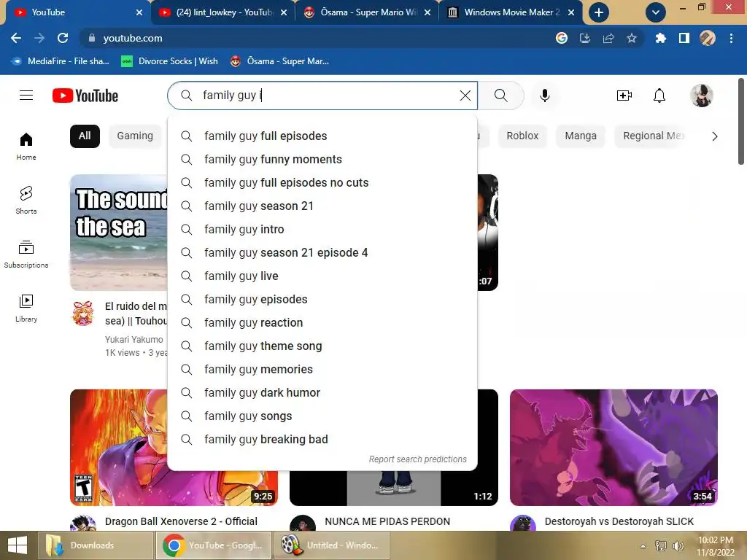The height and width of the screenshot is (560, 747).
Task: Click Report search predictions link
Action: pyautogui.click(x=418, y=459)
